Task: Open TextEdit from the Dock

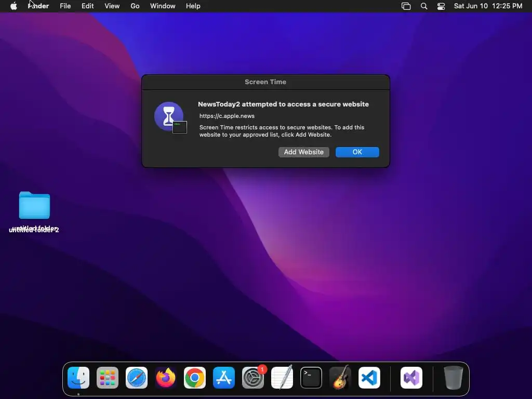Action: [x=282, y=378]
